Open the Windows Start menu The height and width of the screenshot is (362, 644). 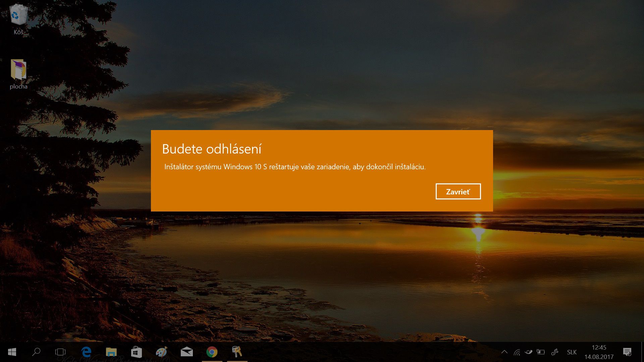pos(12,352)
